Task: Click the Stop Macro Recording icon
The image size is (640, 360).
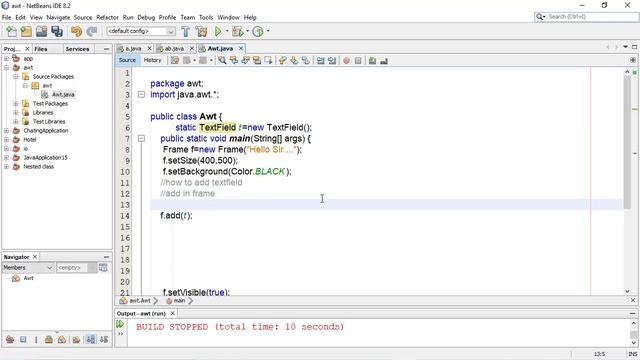Action: [358, 61]
